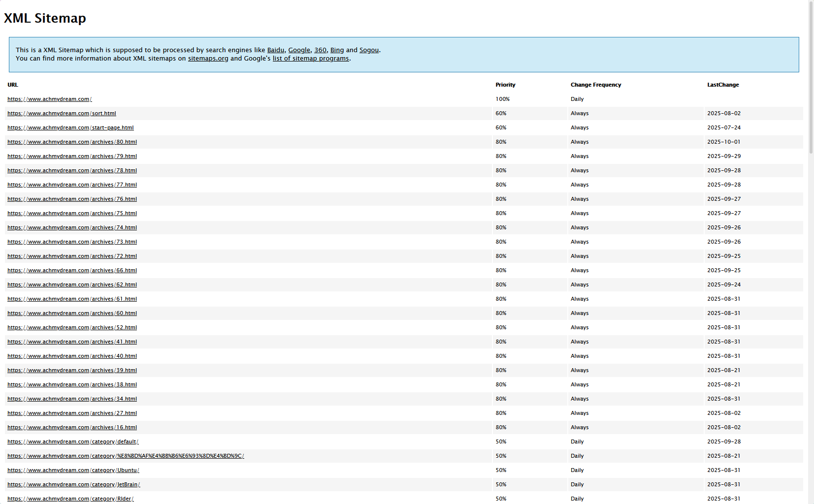Open the Google link in info box
This screenshot has width=814, height=504.
click(x=299, y=50)
